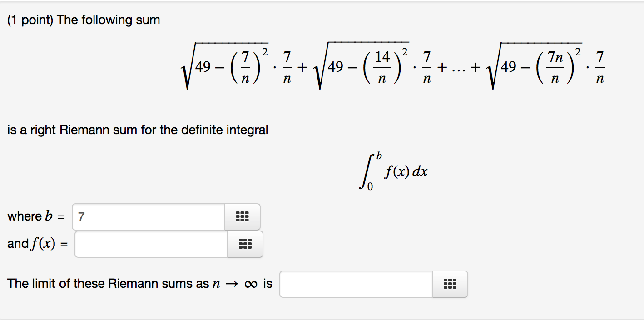The image size is (644, 321).
Task: Click the n → ∞ limit statement text
Action: click(x=136, y=283)
